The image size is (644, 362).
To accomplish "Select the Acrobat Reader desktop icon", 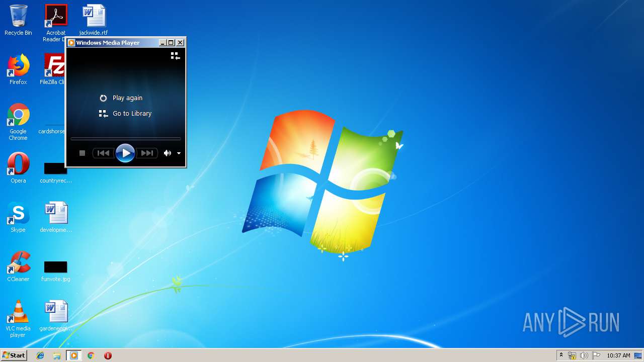I will [x=55, y=23].
